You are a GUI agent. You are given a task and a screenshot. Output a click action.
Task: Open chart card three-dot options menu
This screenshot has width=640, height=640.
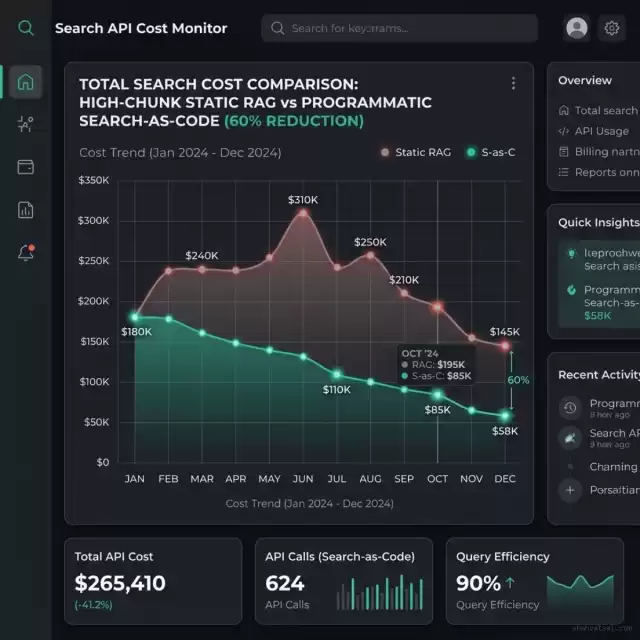(513, 83)
